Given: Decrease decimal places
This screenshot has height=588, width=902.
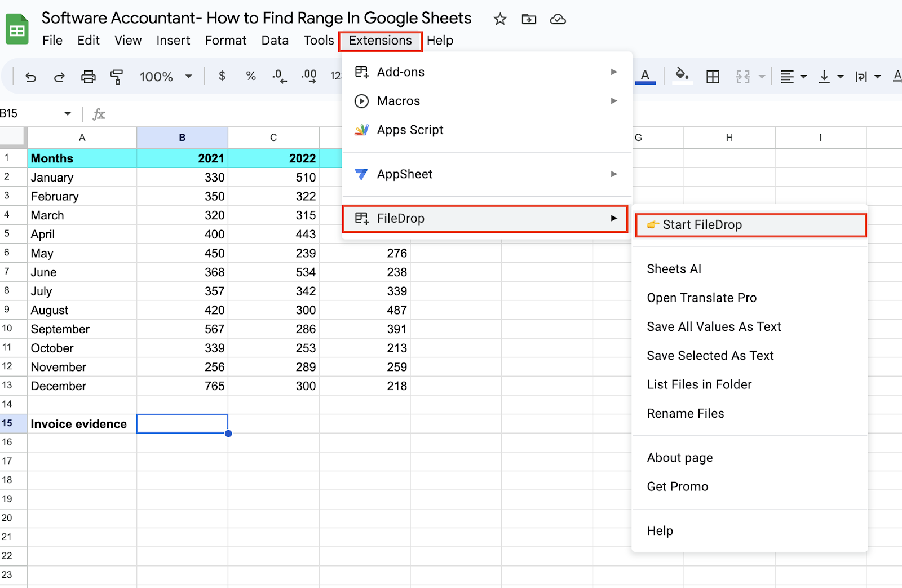Looking at the screenshot, I should pos(279,76).
